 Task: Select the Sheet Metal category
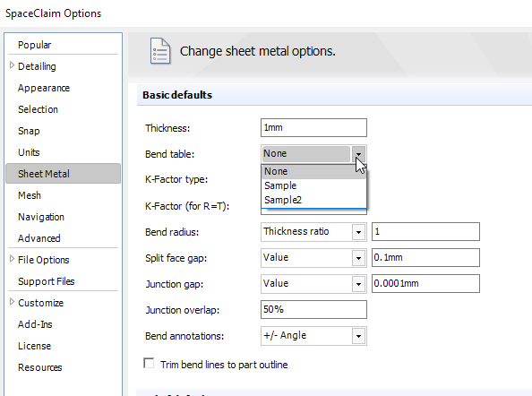[x=63, y=174]
